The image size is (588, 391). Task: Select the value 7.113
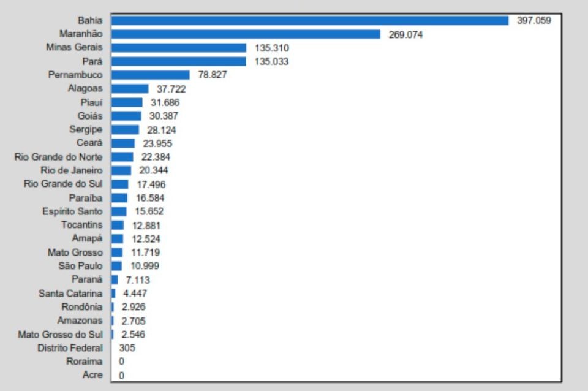(x=138, y=280)
